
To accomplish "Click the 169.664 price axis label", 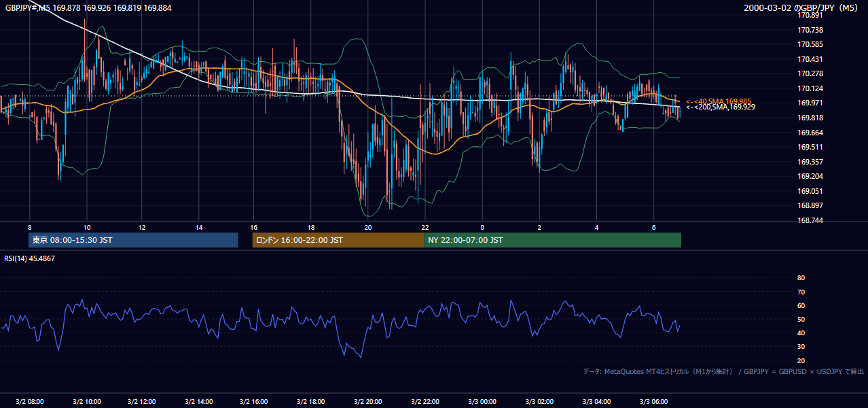I will pos(810,133).
